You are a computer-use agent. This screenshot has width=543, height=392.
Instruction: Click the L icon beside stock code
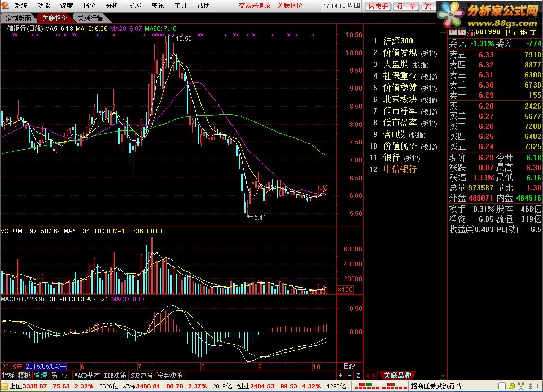462,32
